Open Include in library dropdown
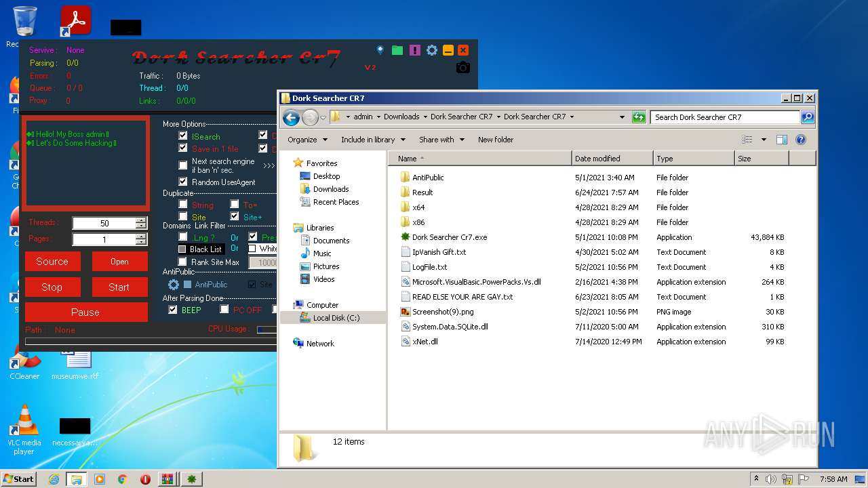Viewport: 868px width, 488px height. pyautogui.click(x=373, y=140)
